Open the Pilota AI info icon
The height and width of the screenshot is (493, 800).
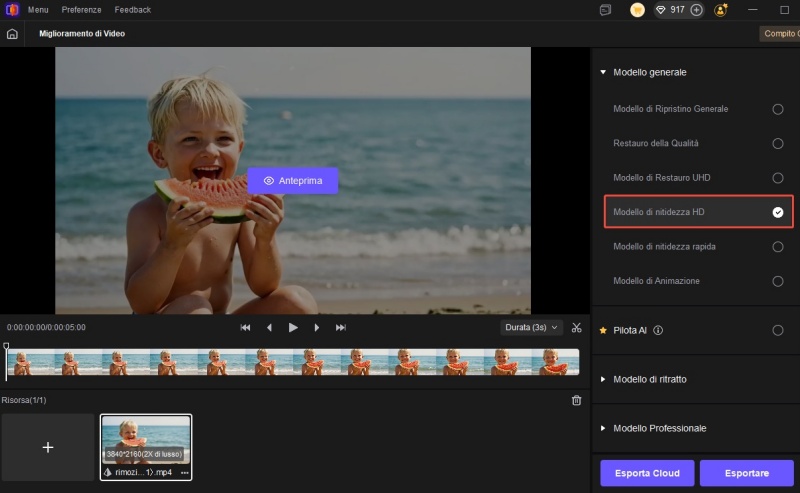tap(658, 330)
